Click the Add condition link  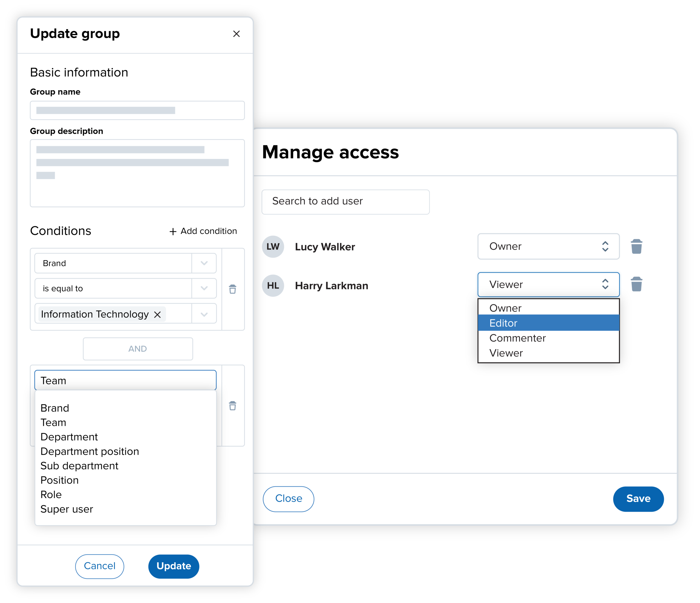pyautogui.click(x=203, y=231)
